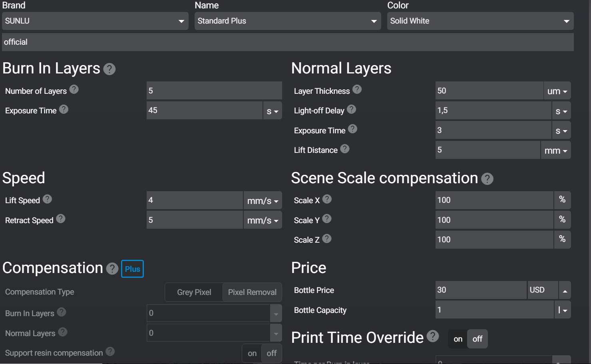This screenshot has width=591, height=364.
Task: Click the help icon beside Retract Speed
Action: [60, 219]
